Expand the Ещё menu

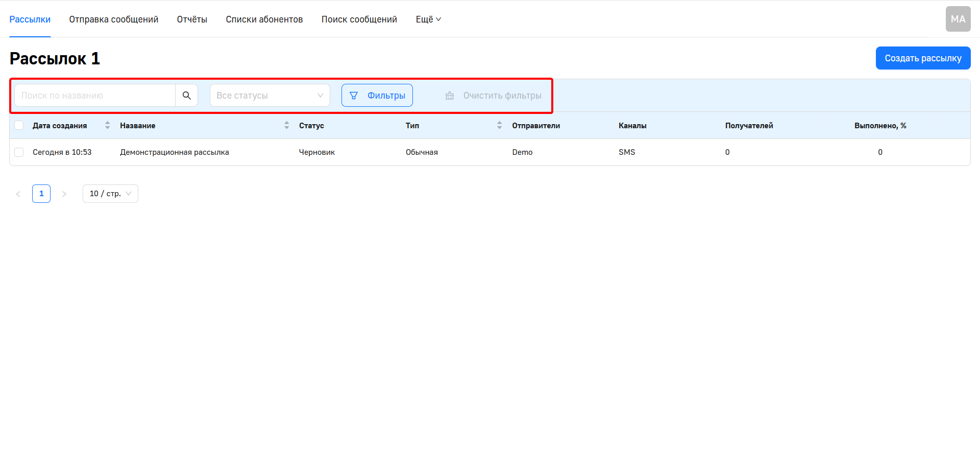[428, 19]
